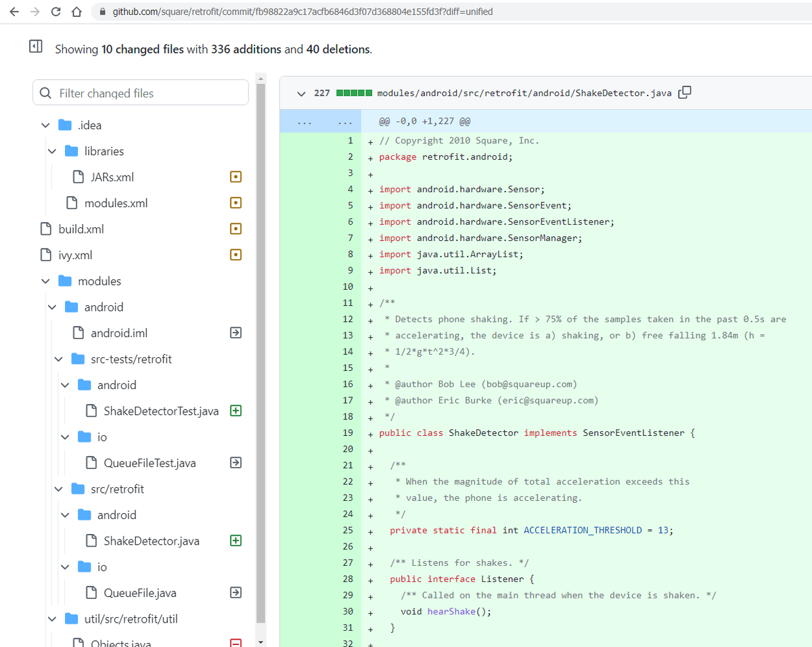Click the ACCELERATION_THRESHOLD constant text
The image size is (812, 647).
pyautogui.click(x=583, y=530)
